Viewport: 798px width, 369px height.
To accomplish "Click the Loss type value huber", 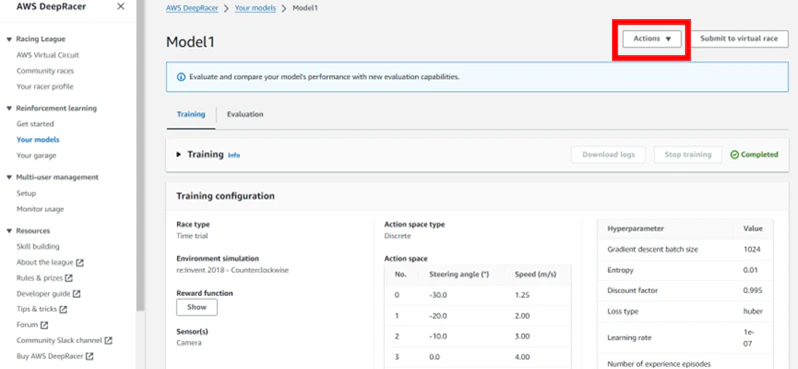I will (753, 311).
